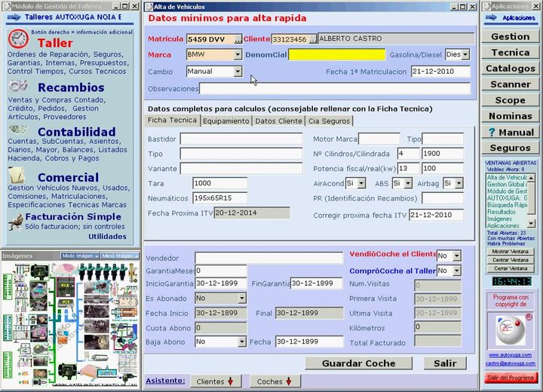543x392 pixels.
Task: Click Salir del Programa red button
Action: pos(511,378)
